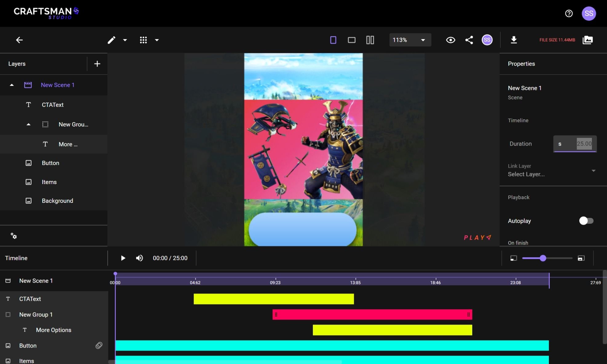Viewport: 607px width, 364px height.
Task: Click the Background layer image icon
Action: click(x=28, y=201)
